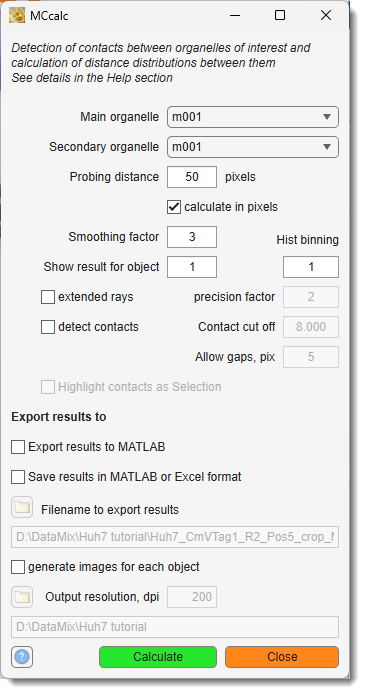Click the orange Close button
The image size is (365, 694).
pos(282,657)
